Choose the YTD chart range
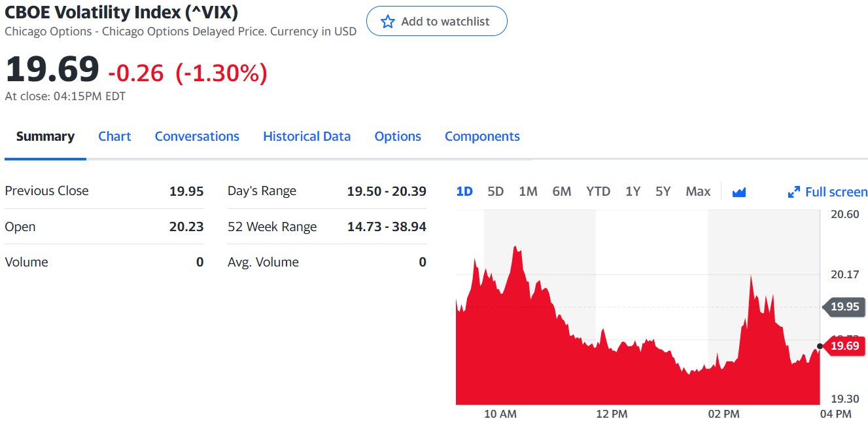 (598, 191)
